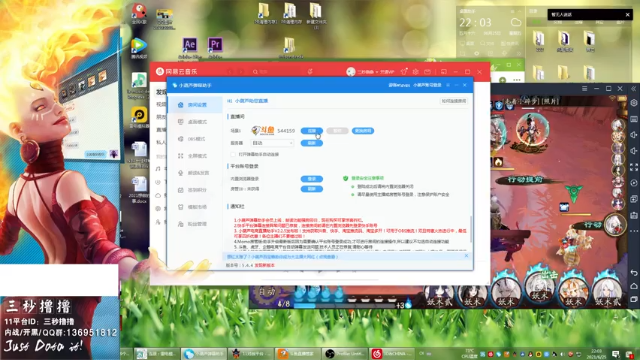The height and width of the screenshot is (360, 640).
Task: Click the change room button
Action: (x=363, y=131)
